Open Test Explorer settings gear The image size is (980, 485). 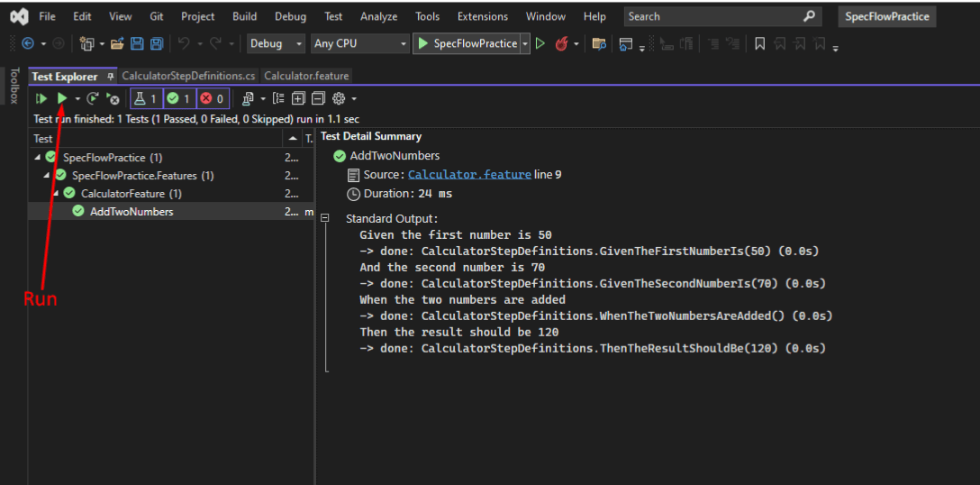point(339,98)
